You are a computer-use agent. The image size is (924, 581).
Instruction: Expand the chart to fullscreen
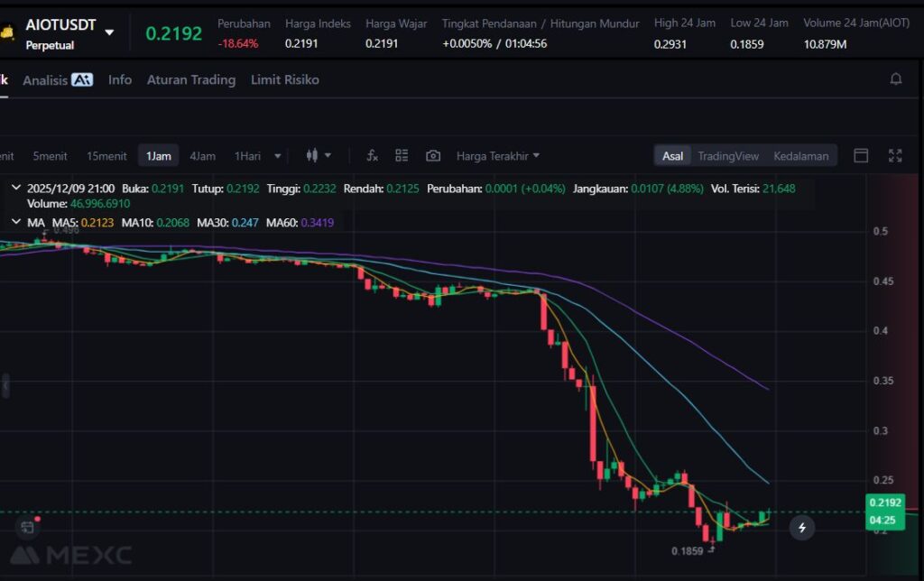coord(895,156)
